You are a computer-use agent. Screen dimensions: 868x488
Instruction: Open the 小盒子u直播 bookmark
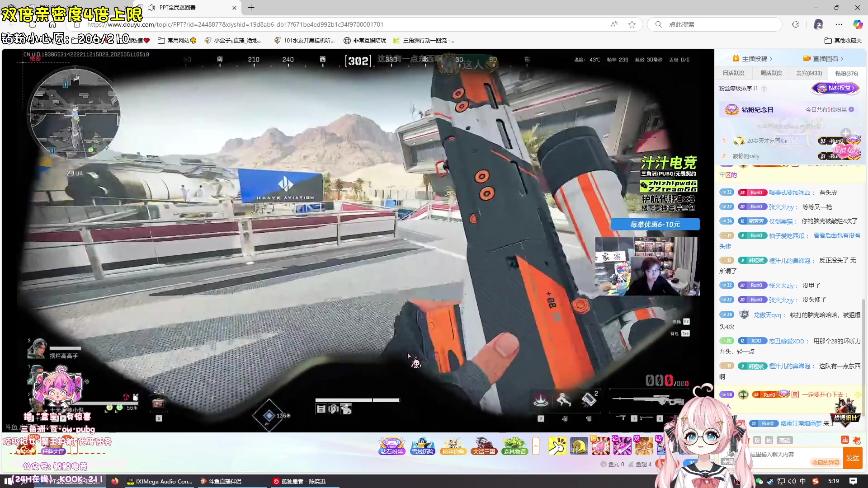tap(233, 41)
